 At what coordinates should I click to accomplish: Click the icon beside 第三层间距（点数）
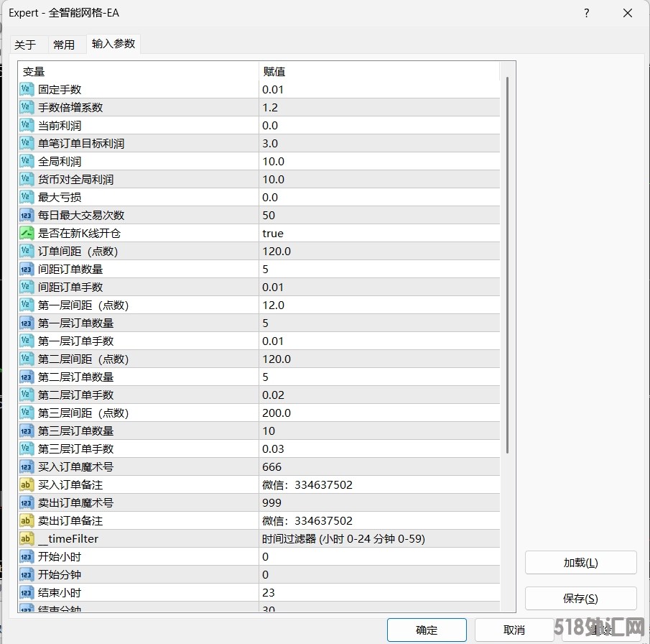click(x=27, y=413)
